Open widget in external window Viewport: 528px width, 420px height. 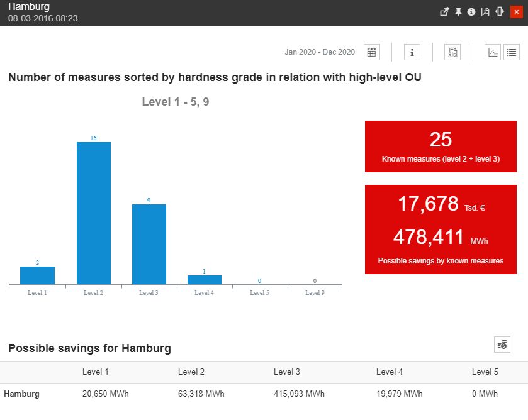pos(444,12)
